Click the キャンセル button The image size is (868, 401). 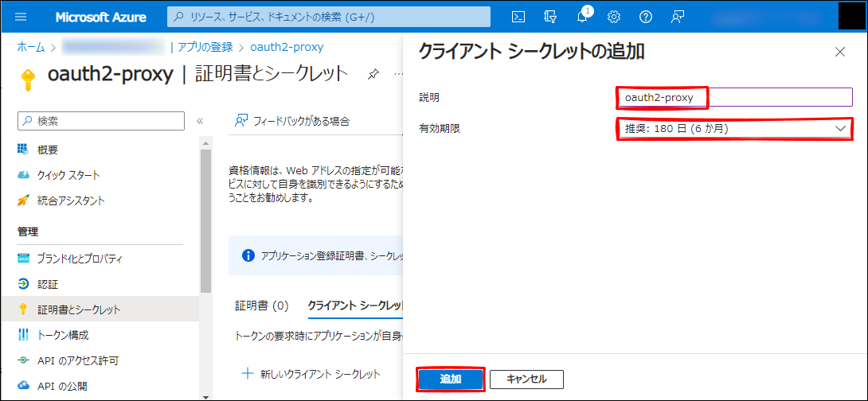(x=526, y=379)
